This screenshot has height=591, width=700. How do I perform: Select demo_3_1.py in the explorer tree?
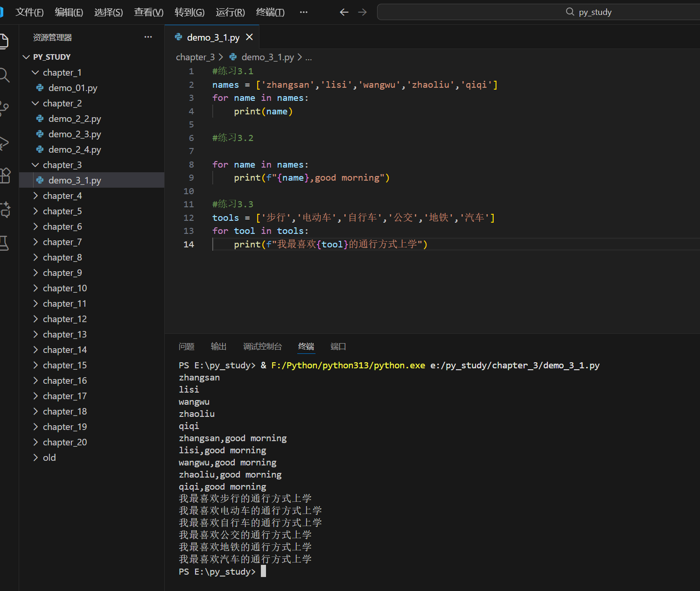tap(91, 180)
